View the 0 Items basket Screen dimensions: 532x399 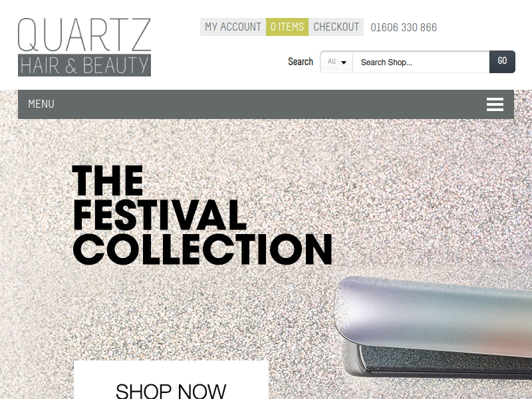287,27
